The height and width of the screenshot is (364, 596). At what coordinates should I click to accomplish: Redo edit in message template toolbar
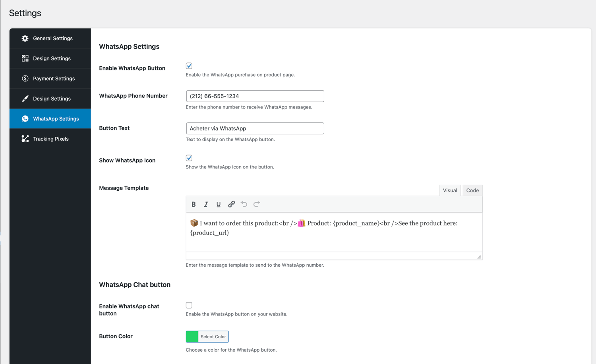click(x=257, y=204)
